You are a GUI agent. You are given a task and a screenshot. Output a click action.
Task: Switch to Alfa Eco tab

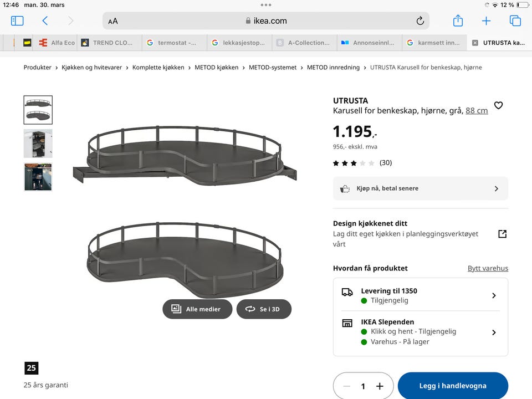click(57, 43)
